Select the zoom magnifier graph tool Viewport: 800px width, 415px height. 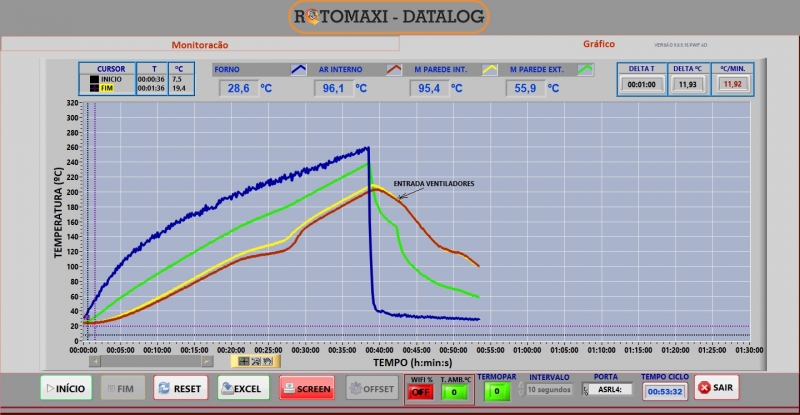click(256, 361)
